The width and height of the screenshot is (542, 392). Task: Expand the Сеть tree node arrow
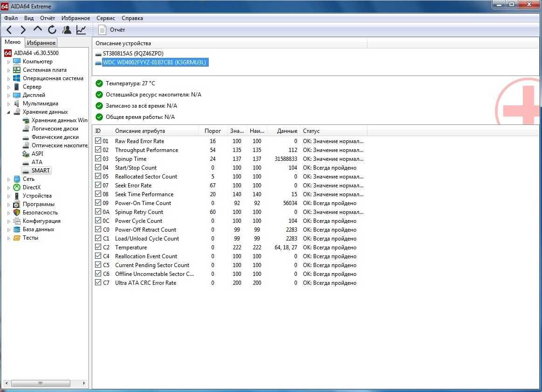pos(9,179)
